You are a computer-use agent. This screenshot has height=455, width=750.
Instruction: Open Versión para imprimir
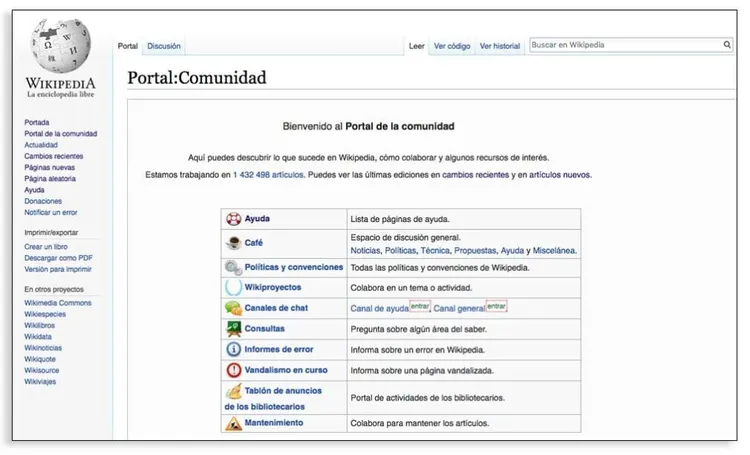point(58,269)
